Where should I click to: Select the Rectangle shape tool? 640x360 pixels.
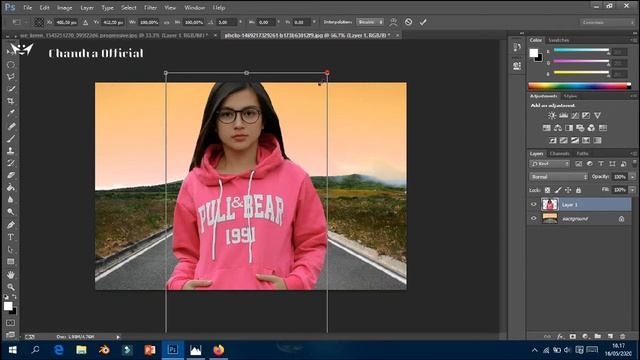coord(11,262)
